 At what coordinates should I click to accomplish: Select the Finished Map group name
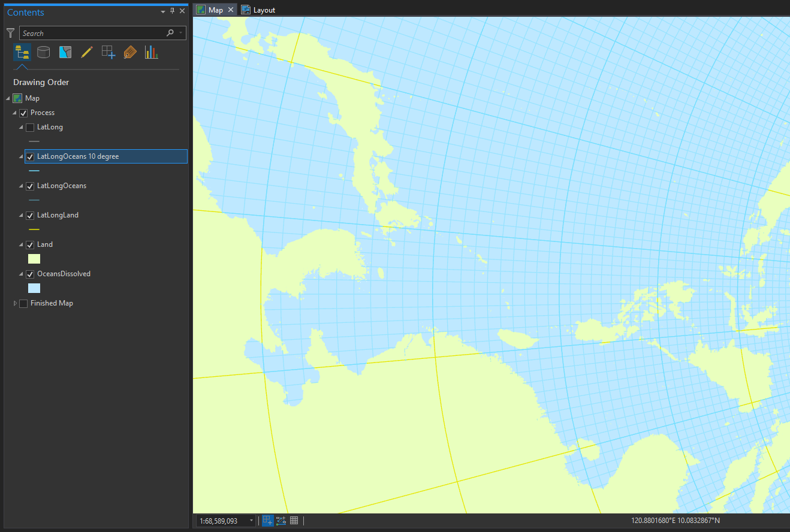[x=52, y=303]
